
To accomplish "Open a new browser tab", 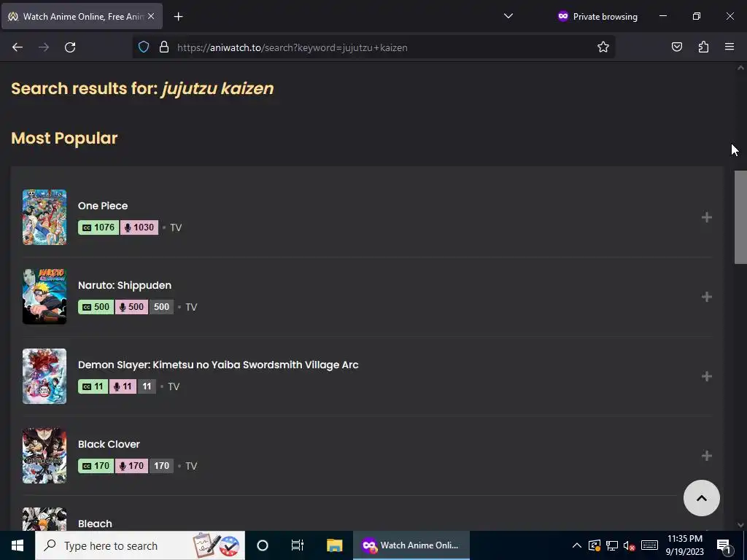I will 178,17.
